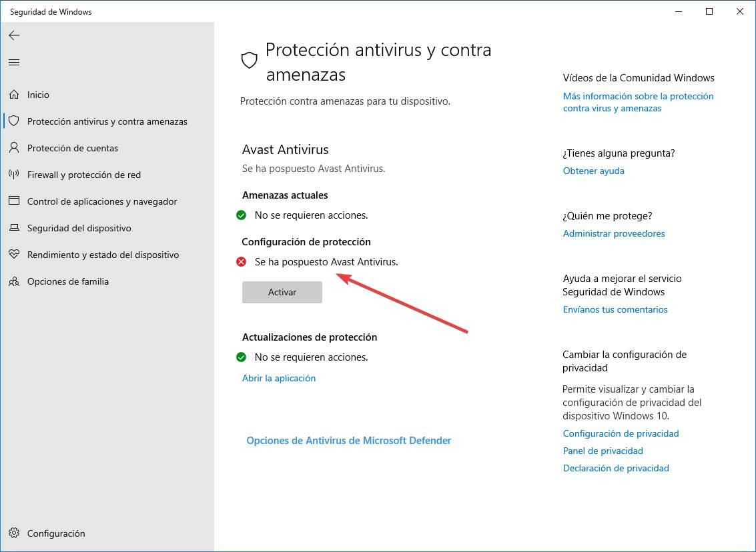756x552 pixels.
Task: Click the Configuración gear icon
Action: pyautogui.click(x=14, y=533)
